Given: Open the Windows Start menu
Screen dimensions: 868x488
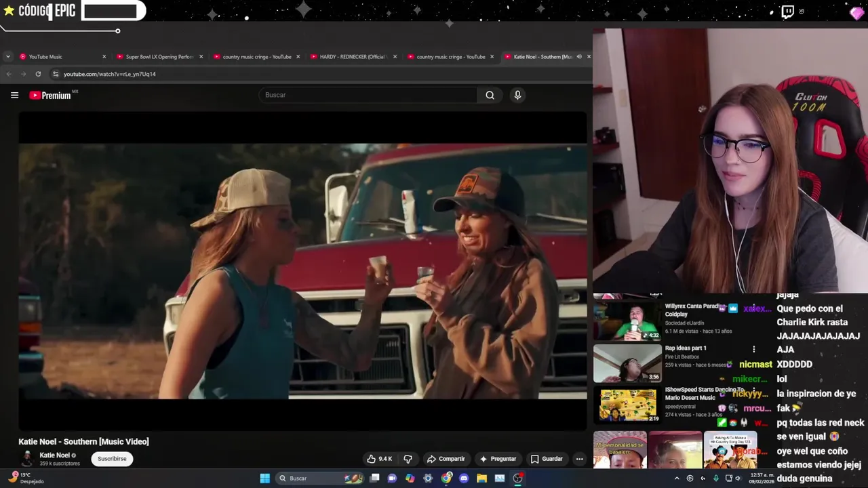Looking at the screenshot, I should [265, 478].
